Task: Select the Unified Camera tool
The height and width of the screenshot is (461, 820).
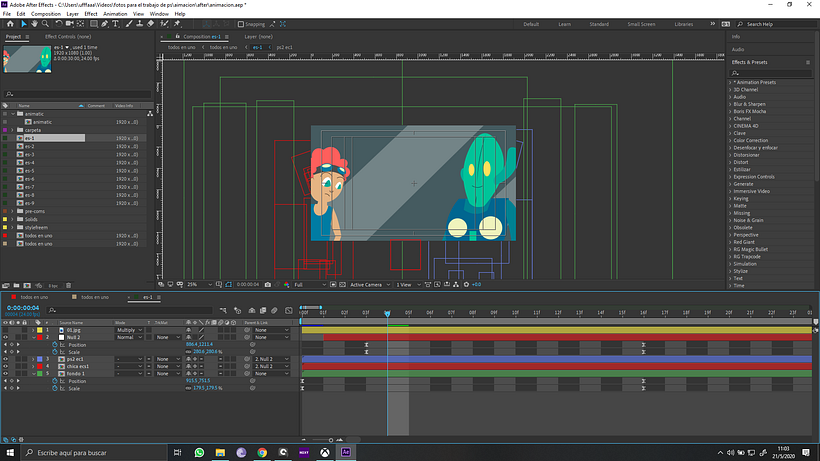Action: [x=70, y=24]
